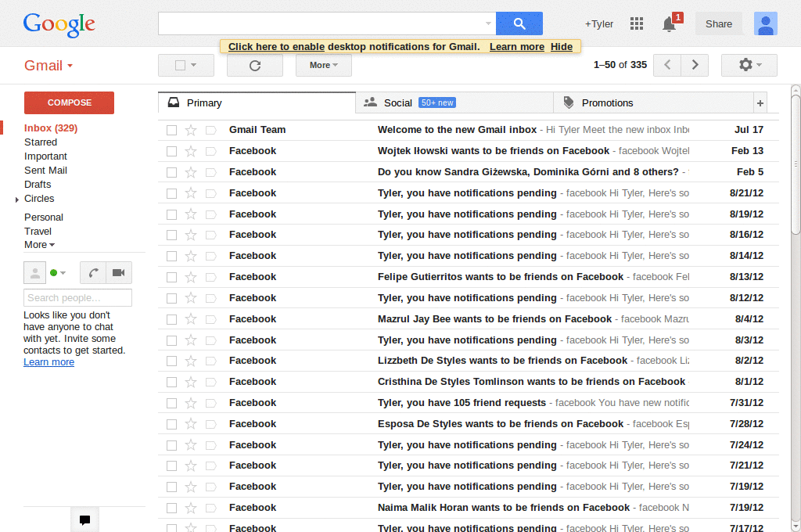Click the phone call icon in chat panel

click(93, 272)
